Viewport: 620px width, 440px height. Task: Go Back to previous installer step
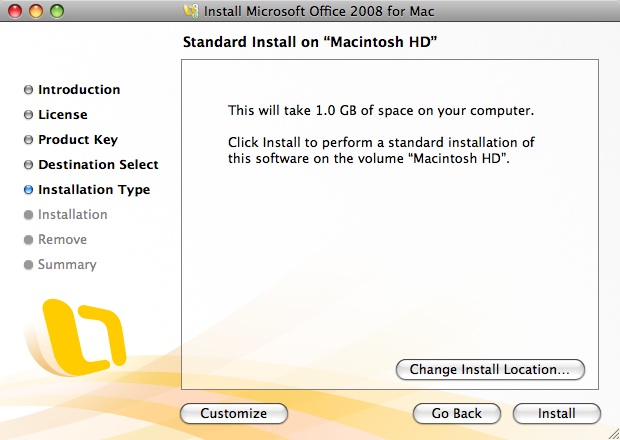[x=457, y=414]
